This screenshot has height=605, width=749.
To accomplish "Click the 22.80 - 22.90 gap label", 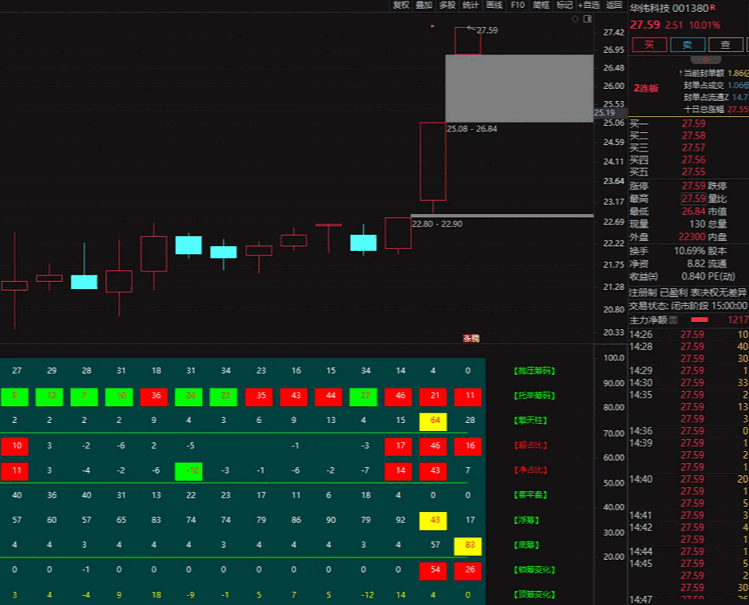I will (x=437, y=224).
